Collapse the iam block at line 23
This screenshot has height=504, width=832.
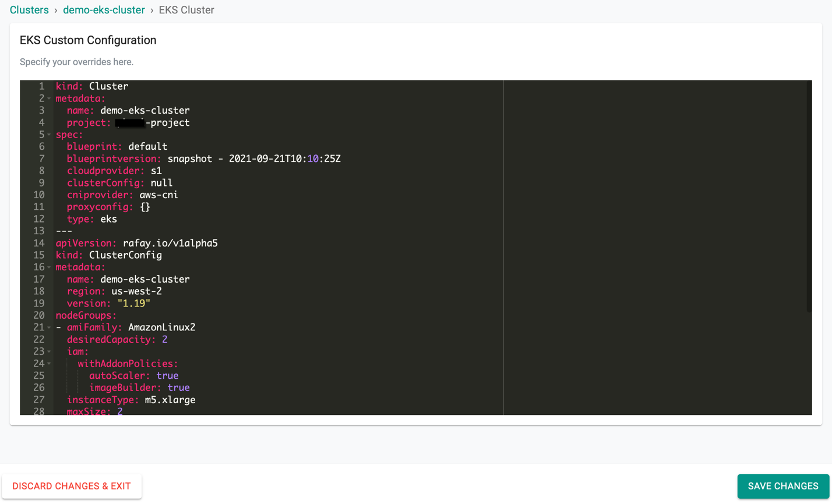[50, 352]
